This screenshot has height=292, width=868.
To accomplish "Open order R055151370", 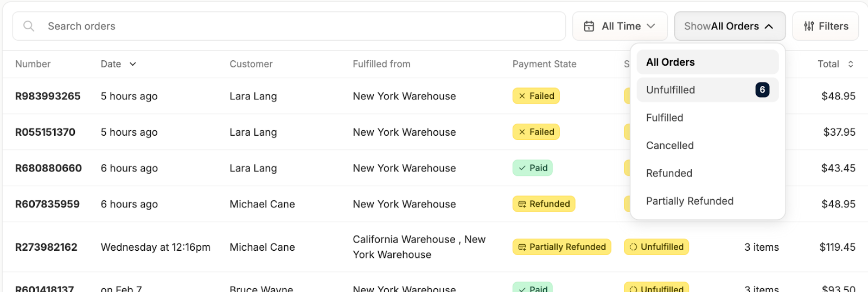I will click(45, 132).
